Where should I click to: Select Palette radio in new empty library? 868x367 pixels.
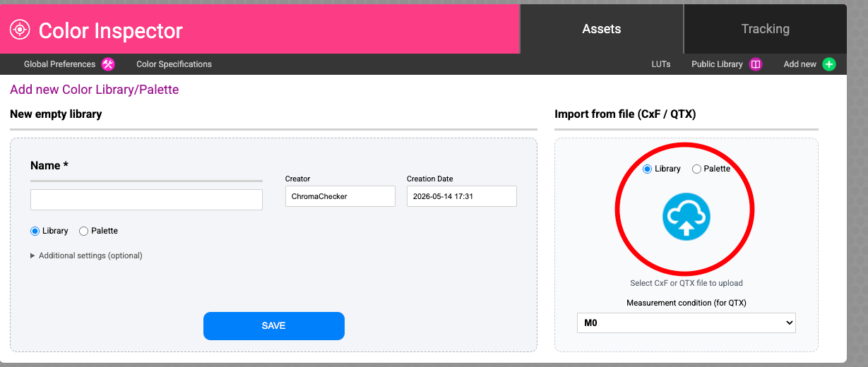pos(83,231)
